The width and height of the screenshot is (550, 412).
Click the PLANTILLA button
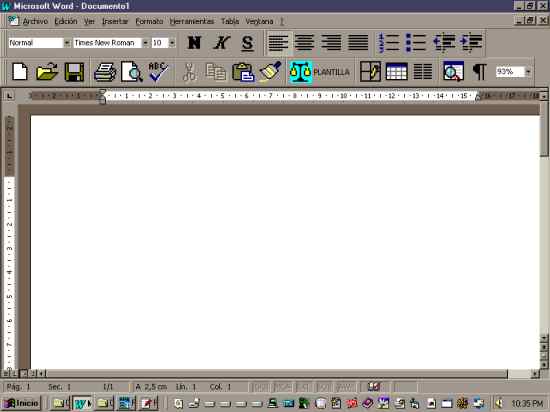tap(319, 72)
